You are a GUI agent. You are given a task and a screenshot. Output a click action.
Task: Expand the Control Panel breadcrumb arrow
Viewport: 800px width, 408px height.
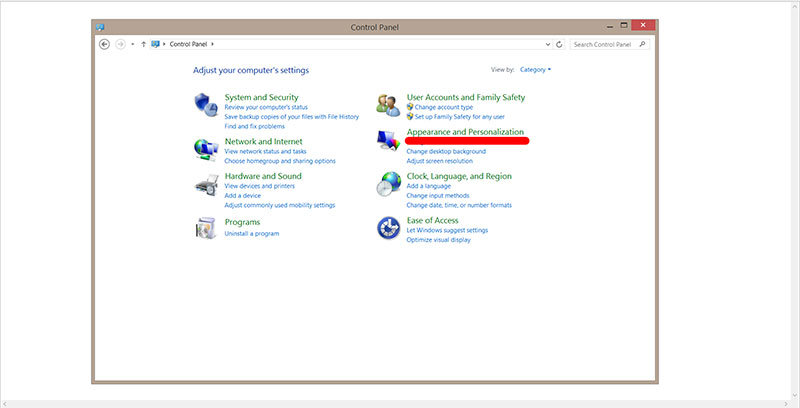(213, 44)
